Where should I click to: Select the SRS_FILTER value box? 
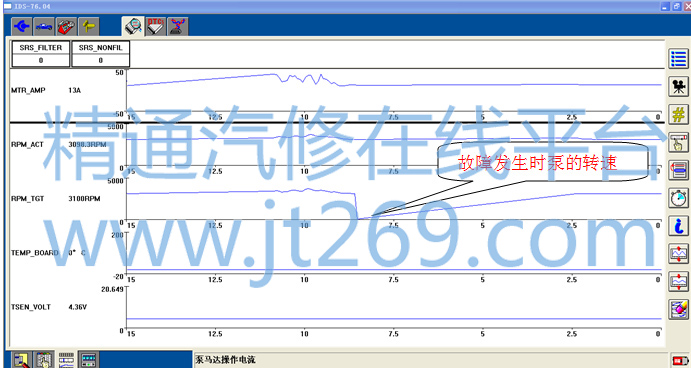(41, 54)
